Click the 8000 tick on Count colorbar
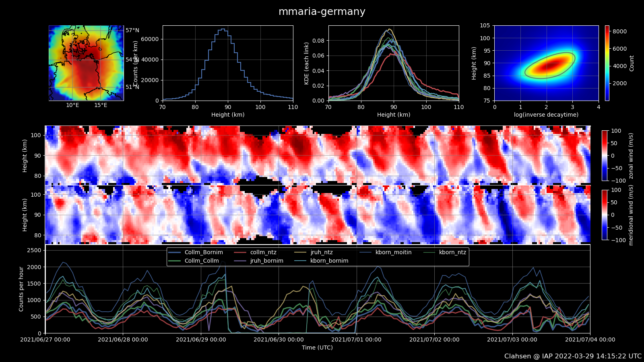 (619, 31)
